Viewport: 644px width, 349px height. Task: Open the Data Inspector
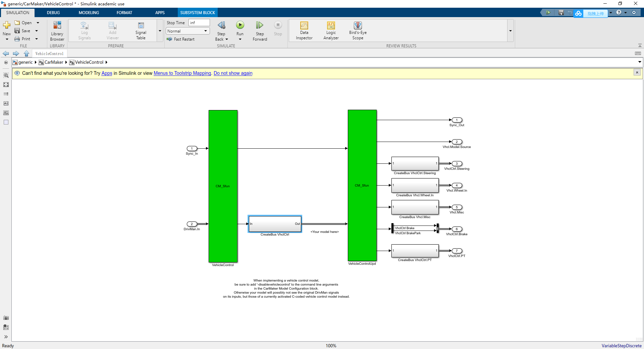click(304, 31)
